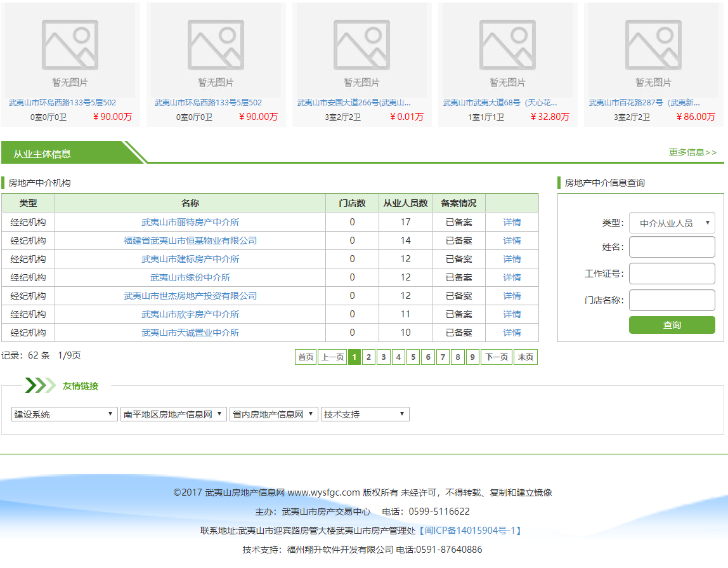Open 福建省武夷山市恒基物业有限公司 link
728x568 pixels.
click(x=190, y=241)
